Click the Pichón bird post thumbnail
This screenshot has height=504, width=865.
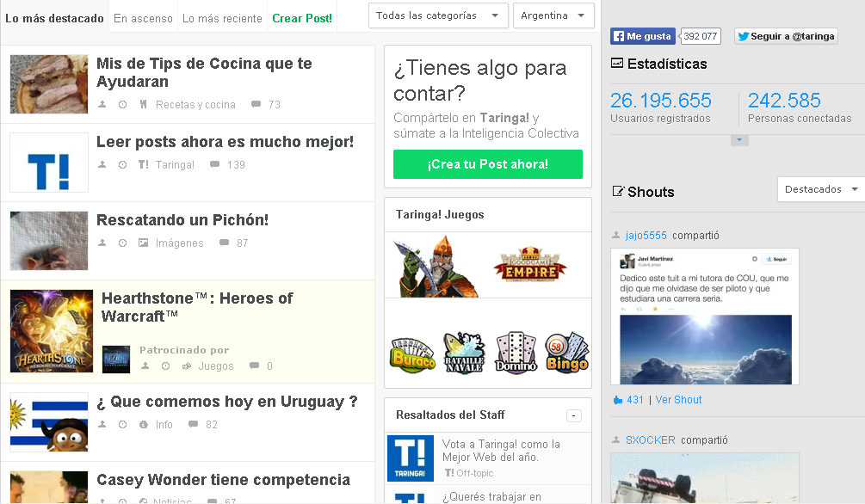49,241
